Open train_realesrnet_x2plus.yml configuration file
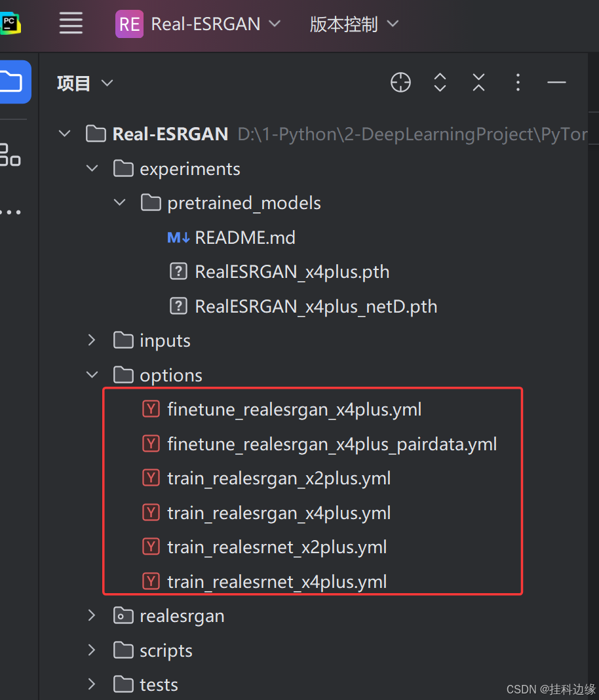Image resolution: width=599 pixels, height=700 pixels. (278, 547)
